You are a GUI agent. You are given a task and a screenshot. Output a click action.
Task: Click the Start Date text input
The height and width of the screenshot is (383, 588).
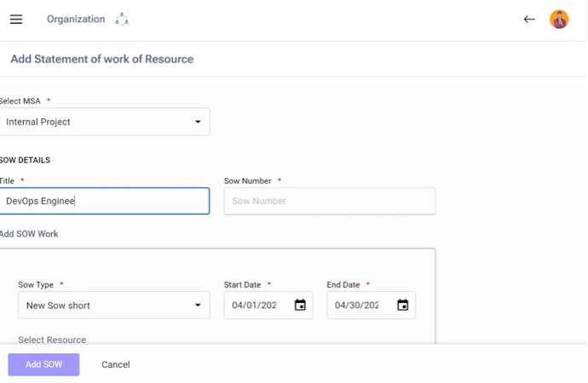coord(256,306)
